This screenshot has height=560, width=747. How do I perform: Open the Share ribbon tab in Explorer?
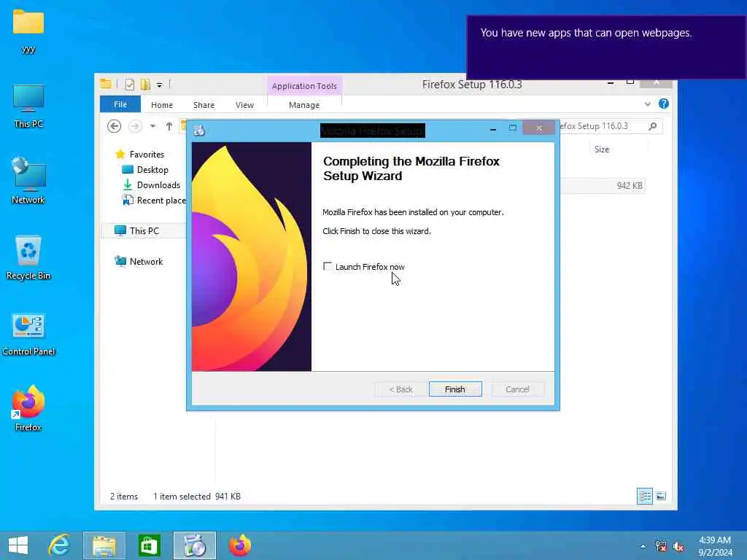point(204,105)
